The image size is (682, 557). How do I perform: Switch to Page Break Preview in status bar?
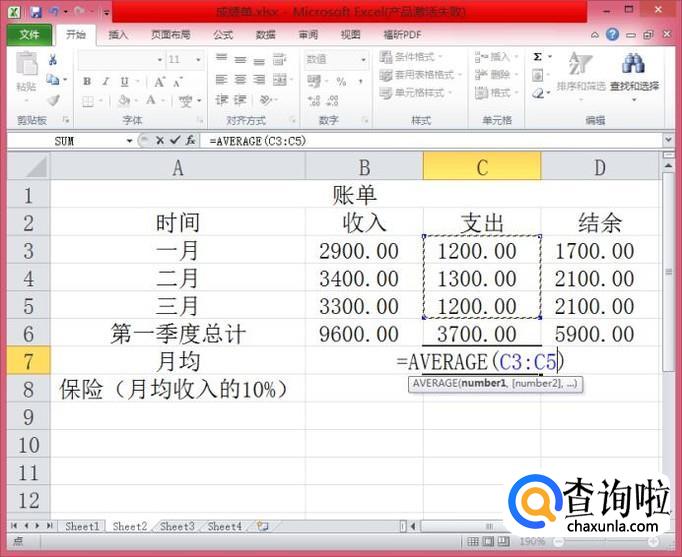tap(504, 541)
